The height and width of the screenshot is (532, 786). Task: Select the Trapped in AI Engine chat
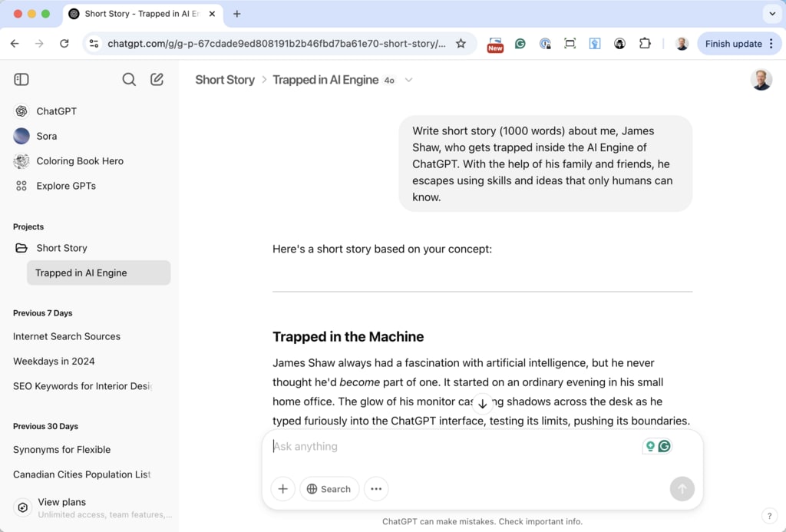click(x=99, y=273)
